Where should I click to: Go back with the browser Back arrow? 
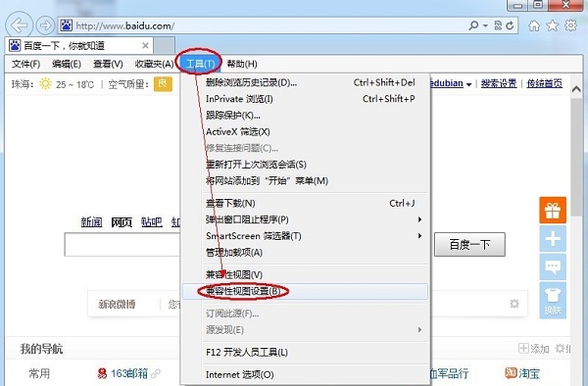(x=20, y=25)
